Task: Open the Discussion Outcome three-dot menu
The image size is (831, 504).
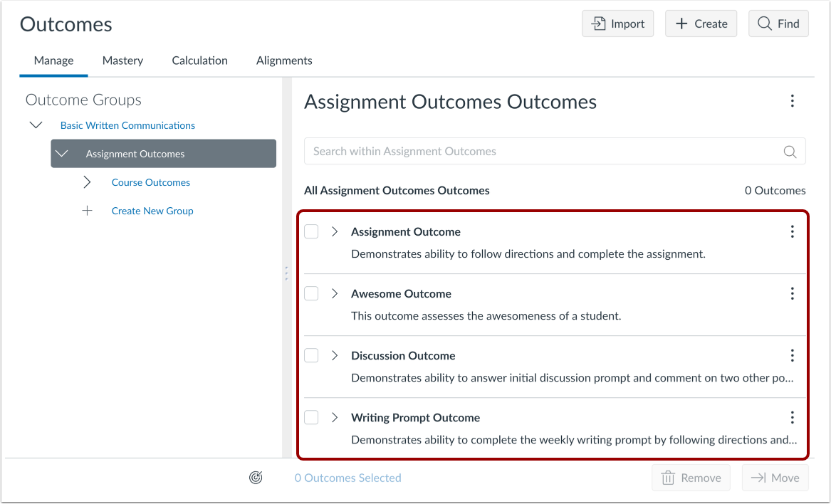Action: pos(792,355)
